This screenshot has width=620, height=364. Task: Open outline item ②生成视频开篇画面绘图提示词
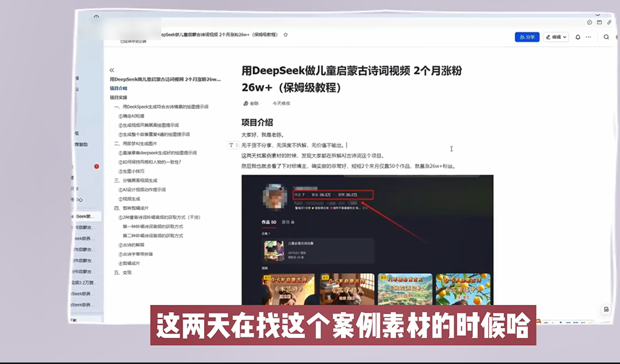pos(149,125)
